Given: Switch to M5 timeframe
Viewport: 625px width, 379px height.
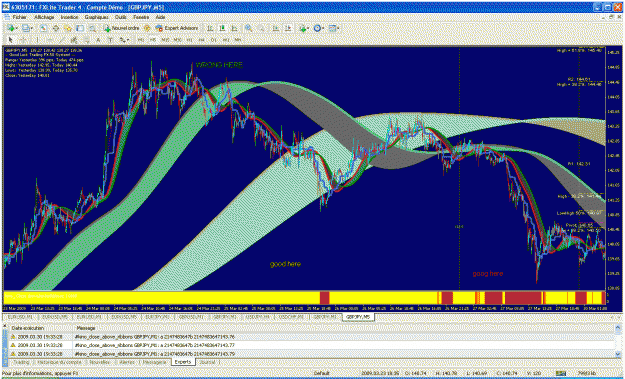Looking at the screenshot, I should [x=152, y=40].
